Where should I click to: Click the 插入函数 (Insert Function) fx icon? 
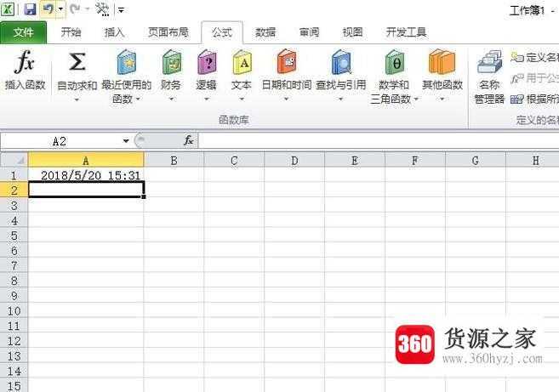tap(25, 62)
